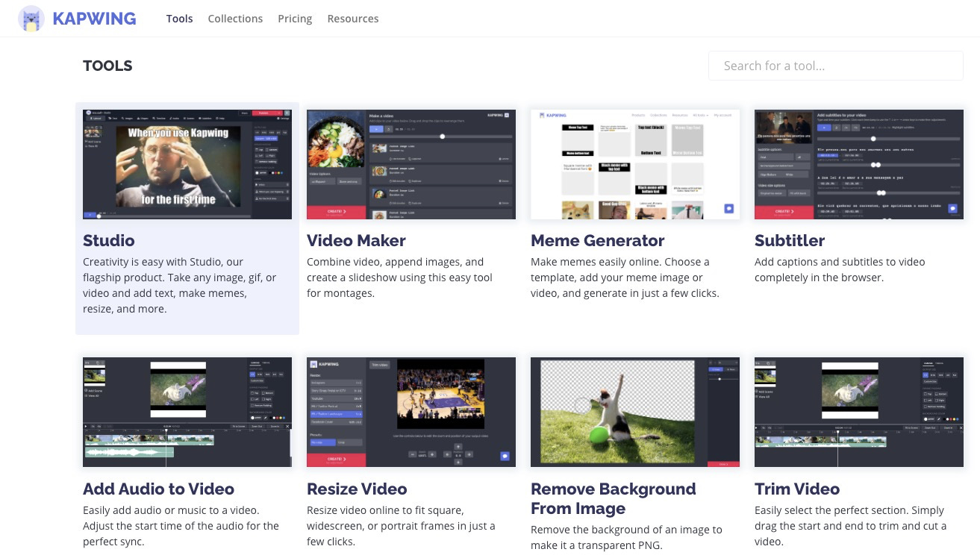Click the description 'Easily add audio or music'

(x=181, y=526)
